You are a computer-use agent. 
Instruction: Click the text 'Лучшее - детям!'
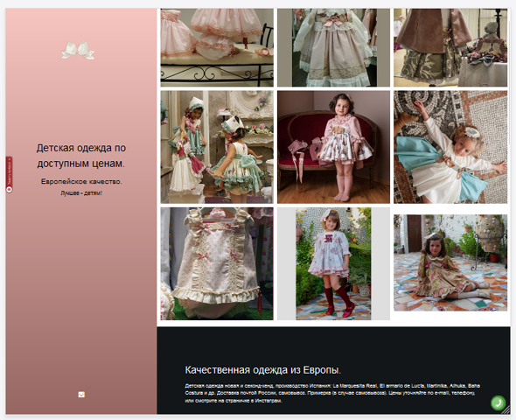81,193
